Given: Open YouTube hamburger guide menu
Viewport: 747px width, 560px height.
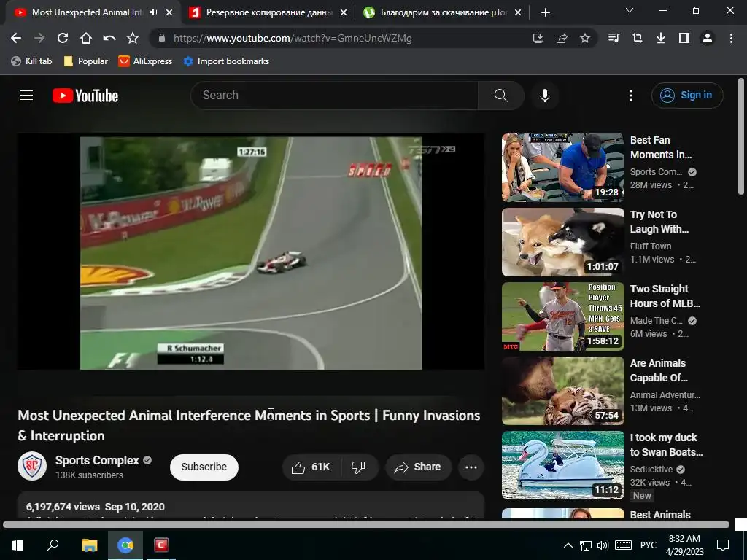Looking at the screenshot, I should pos(26,96).
